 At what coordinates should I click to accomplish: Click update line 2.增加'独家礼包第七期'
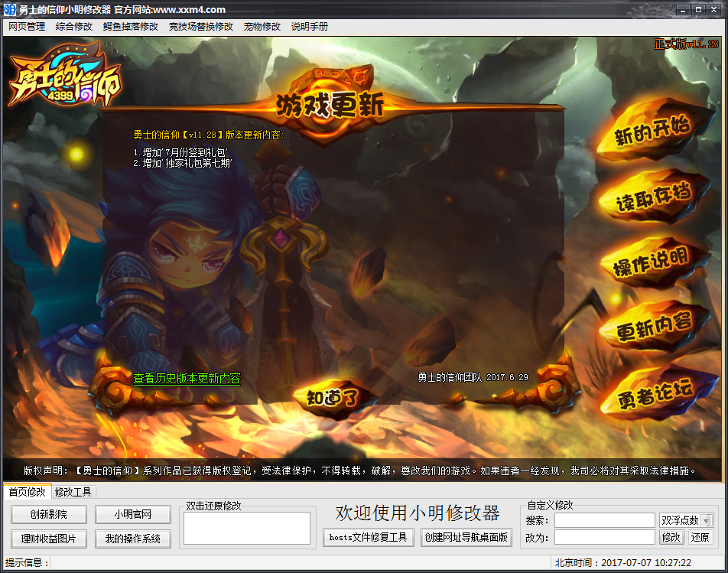pos(183,164)
